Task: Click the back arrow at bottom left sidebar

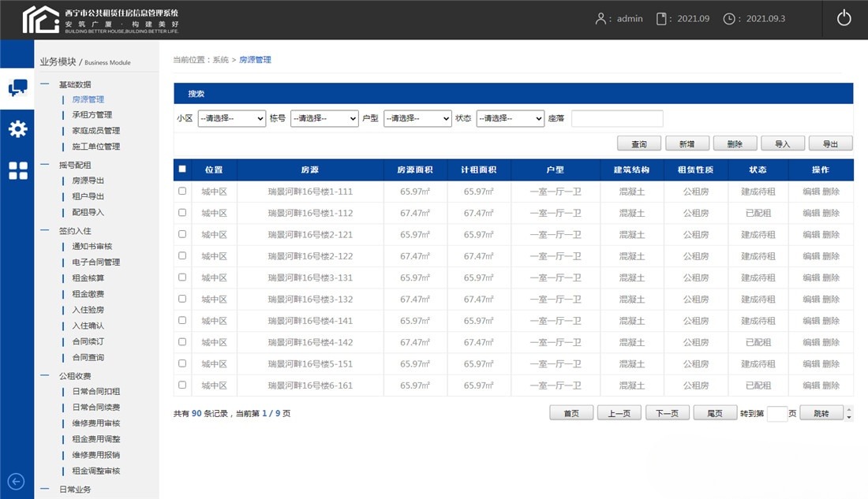Action: (x=17, y=481)
